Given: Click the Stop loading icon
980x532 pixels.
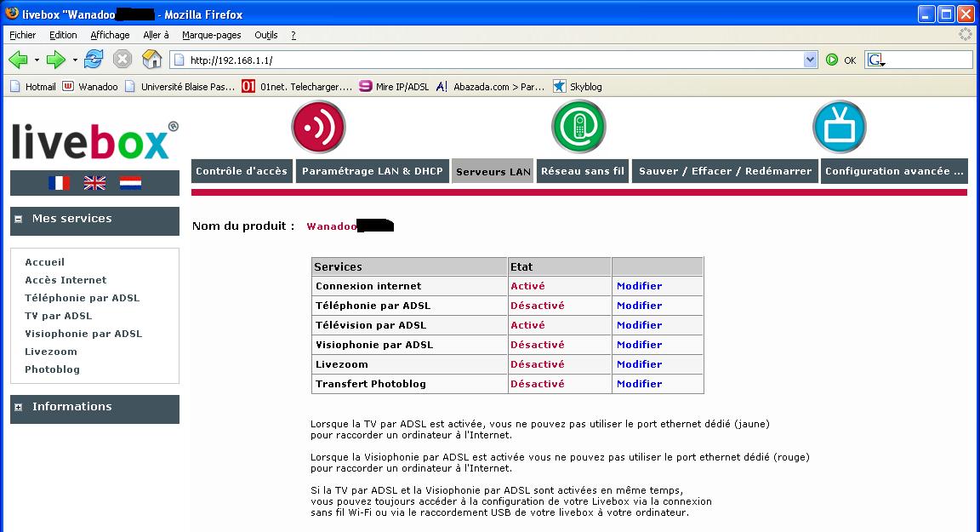Looking at the screenshot, I should click(x=122, y=60).
